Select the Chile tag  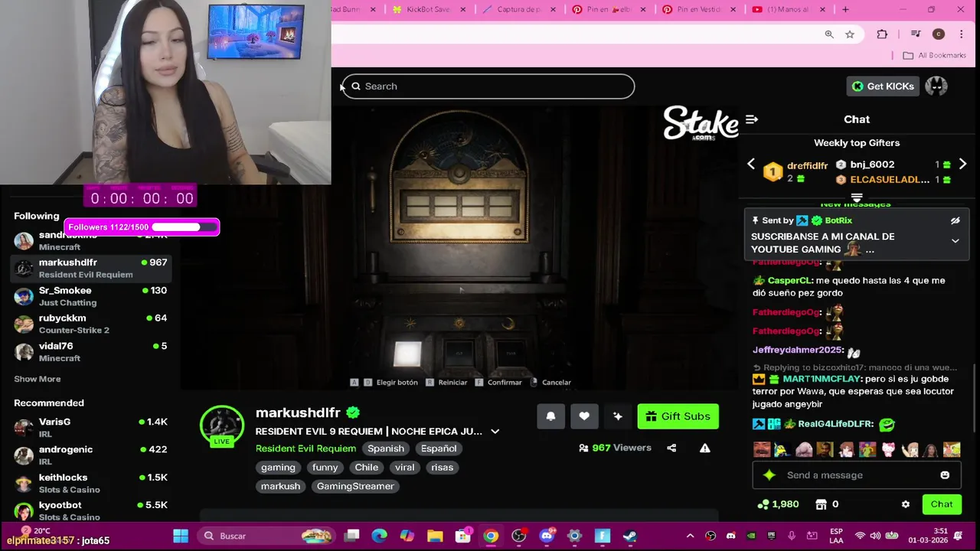366,468
